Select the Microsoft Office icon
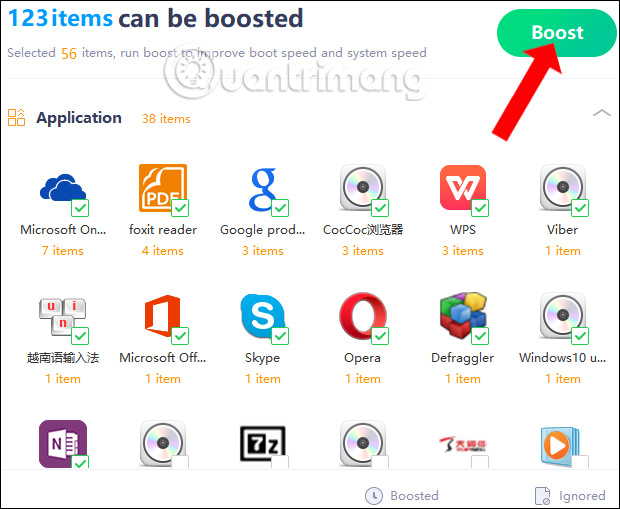This screenshot has width=620, height=509. pos(163,316)
